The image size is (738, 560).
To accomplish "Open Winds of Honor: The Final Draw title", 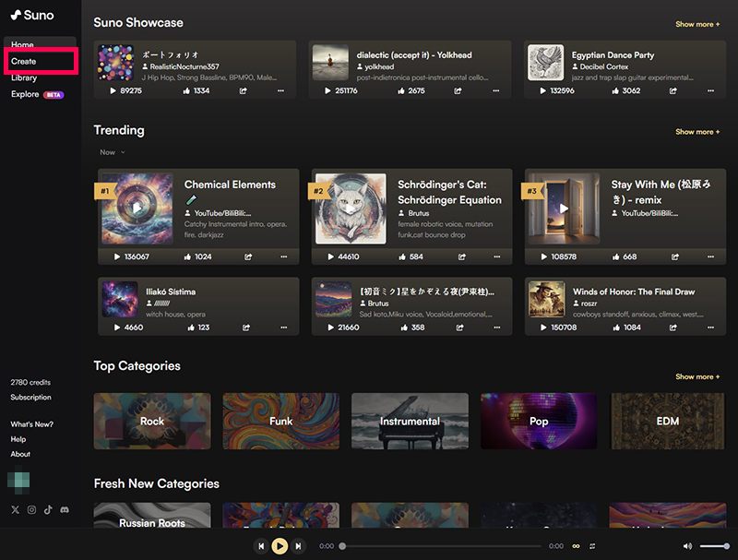I will tap(634, 292).
